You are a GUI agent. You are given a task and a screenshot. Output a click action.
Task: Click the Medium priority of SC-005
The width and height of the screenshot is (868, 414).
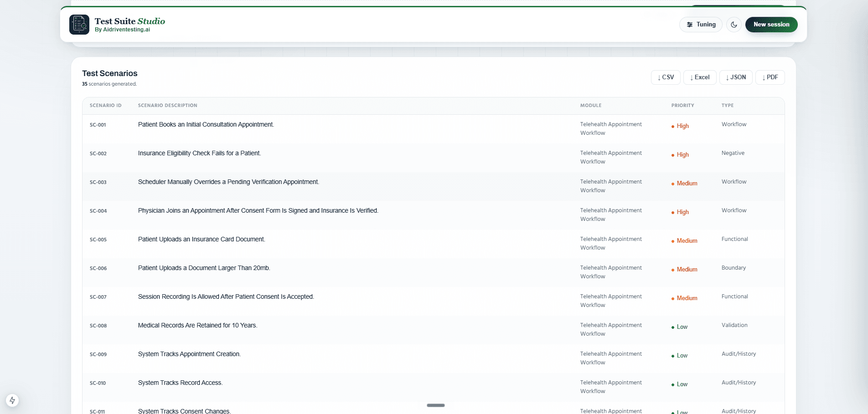(x=684, y=241)
